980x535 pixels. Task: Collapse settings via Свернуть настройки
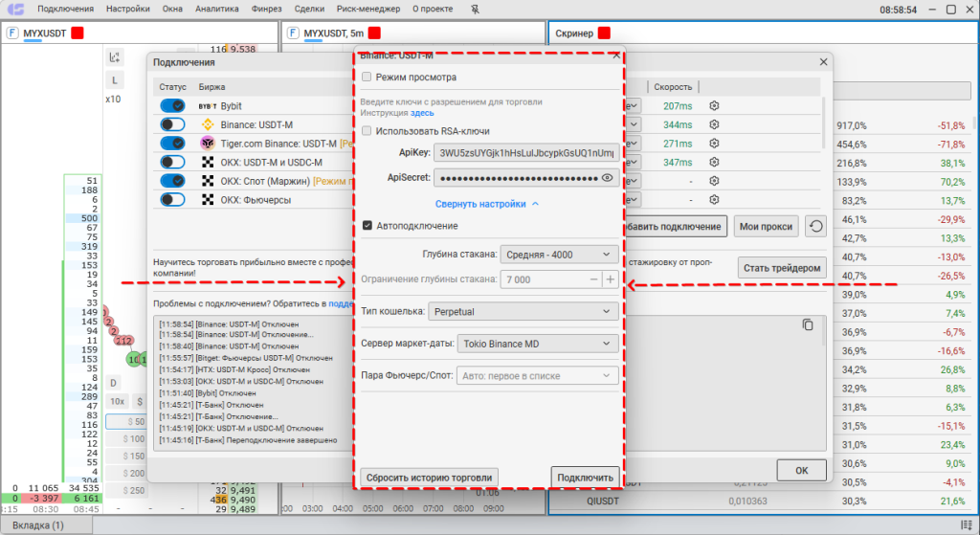(x=487, y=204)
